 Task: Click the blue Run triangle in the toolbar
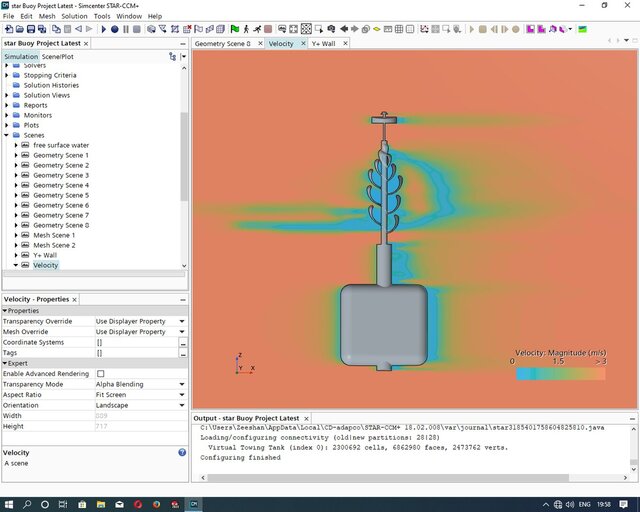104,29
